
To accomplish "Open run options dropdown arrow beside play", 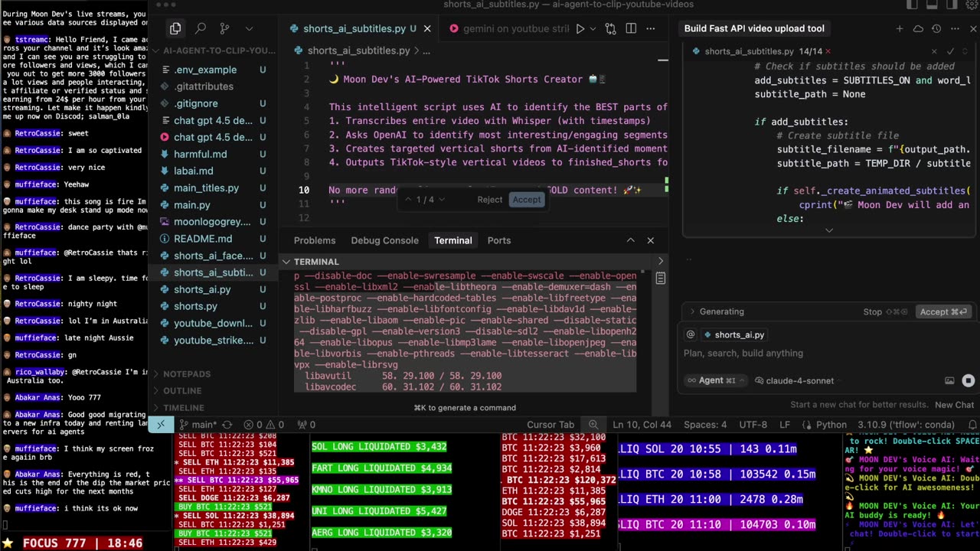I will coord(592,28).
